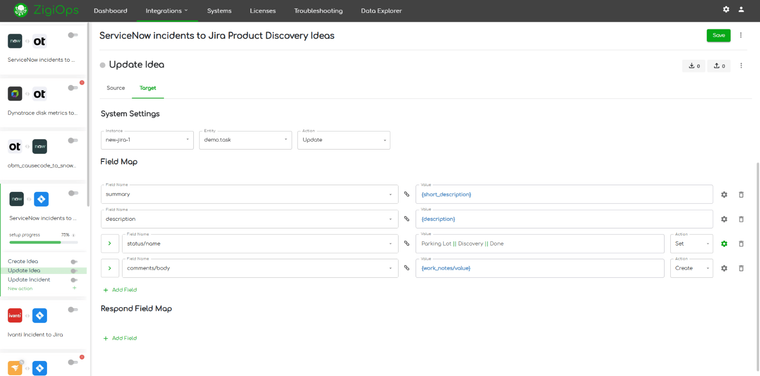Go to Licenses page
The height and width of the screenshot is (376, 760).
click(x=263, y=11)
